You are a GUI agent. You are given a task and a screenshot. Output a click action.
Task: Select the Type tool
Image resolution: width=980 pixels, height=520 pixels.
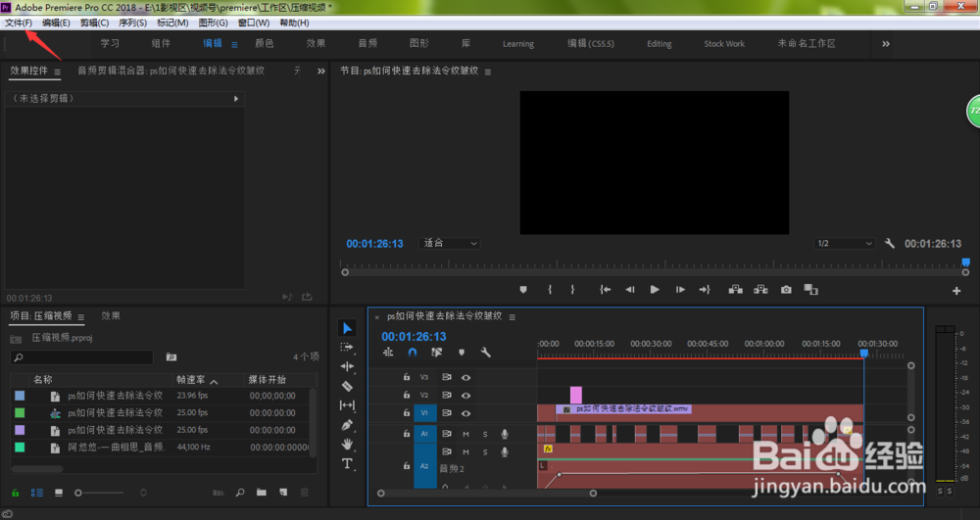click(x=347, y=463)
